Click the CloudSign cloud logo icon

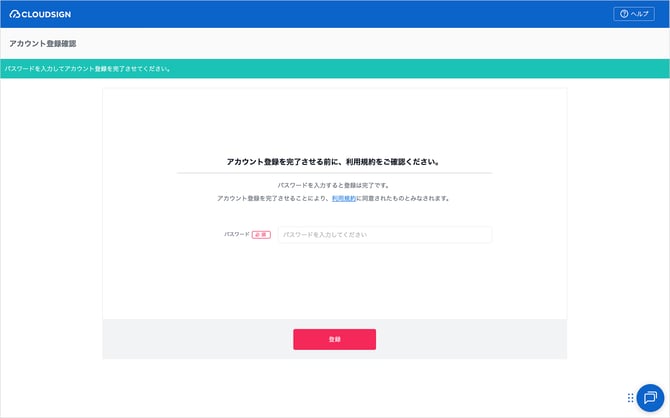[15, 14]
